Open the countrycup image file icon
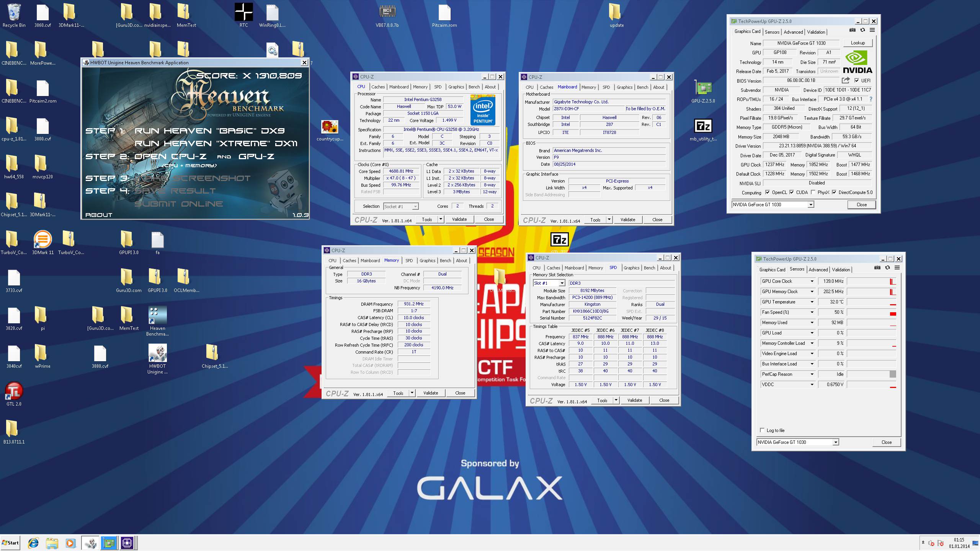Viewport: 980px width, 551px height. (330, 130)
